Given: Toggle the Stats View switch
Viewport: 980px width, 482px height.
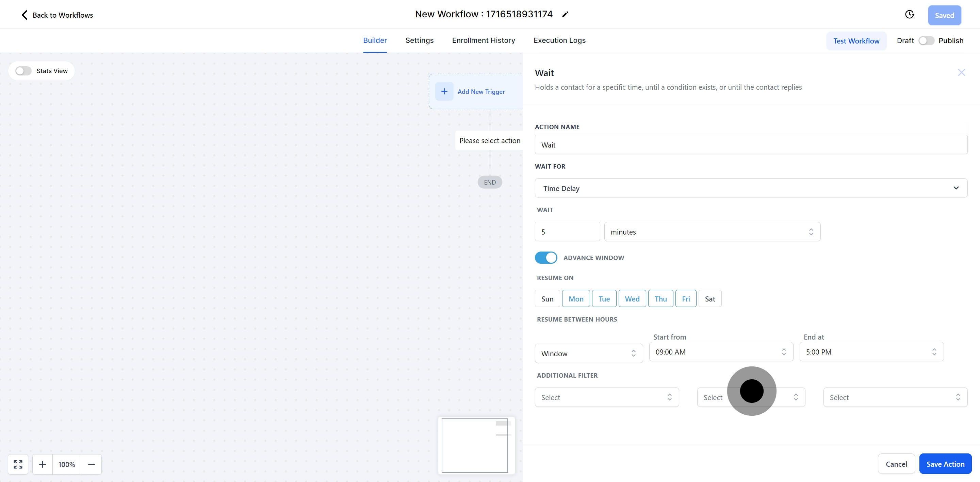Looking at the screenshot, I should click(23, 71).
